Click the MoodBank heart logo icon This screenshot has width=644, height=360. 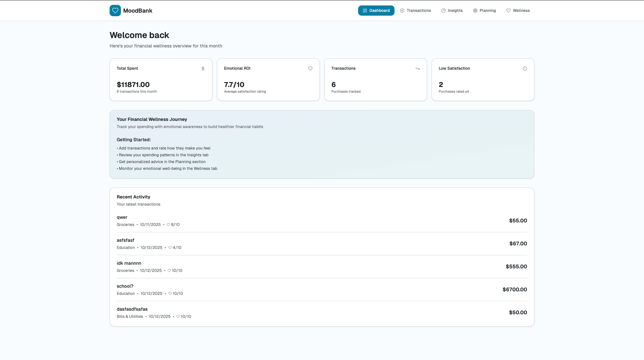[115, 11]
